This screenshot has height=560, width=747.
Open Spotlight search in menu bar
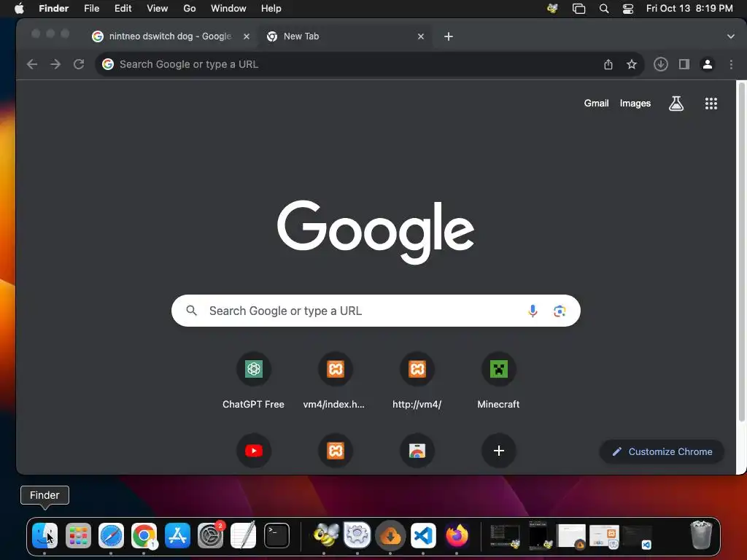[603, 9]
